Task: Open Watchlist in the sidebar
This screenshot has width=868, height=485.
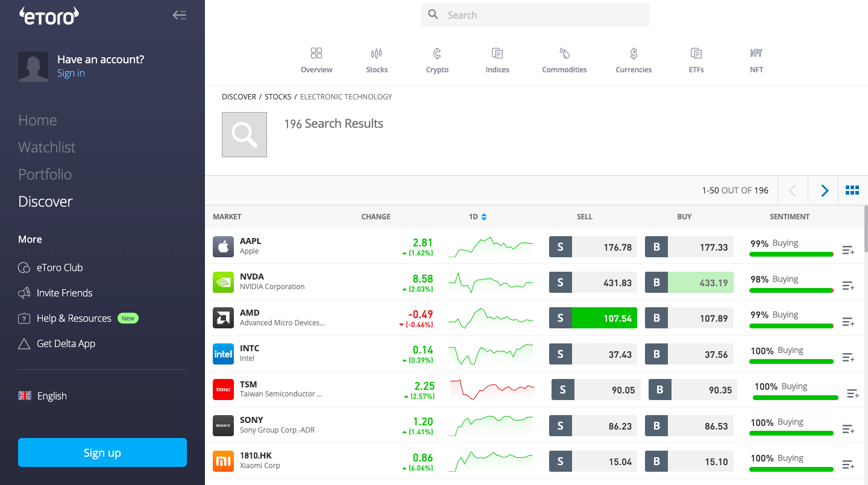Action: click(x=47, y=147)
